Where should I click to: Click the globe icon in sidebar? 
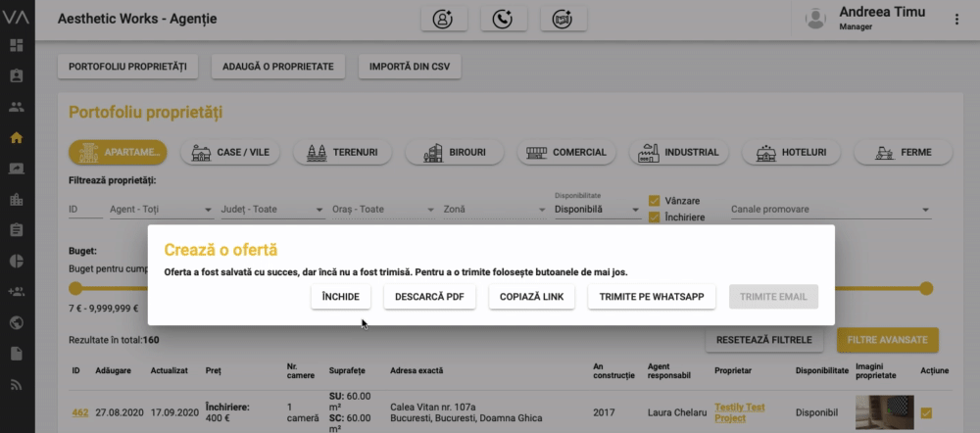17,322
